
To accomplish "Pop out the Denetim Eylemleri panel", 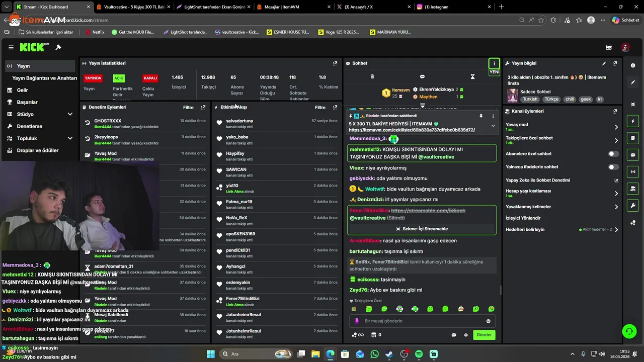I will (203, 107).
